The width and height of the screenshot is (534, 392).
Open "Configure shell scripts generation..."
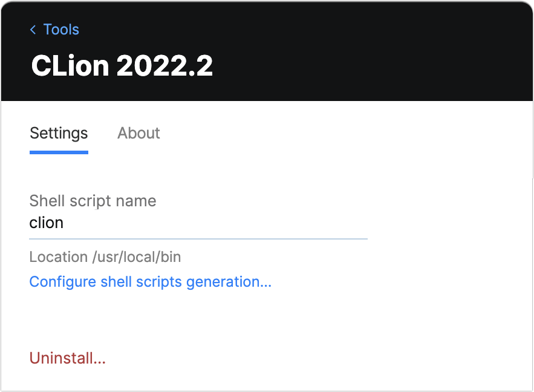coord(150,281)
